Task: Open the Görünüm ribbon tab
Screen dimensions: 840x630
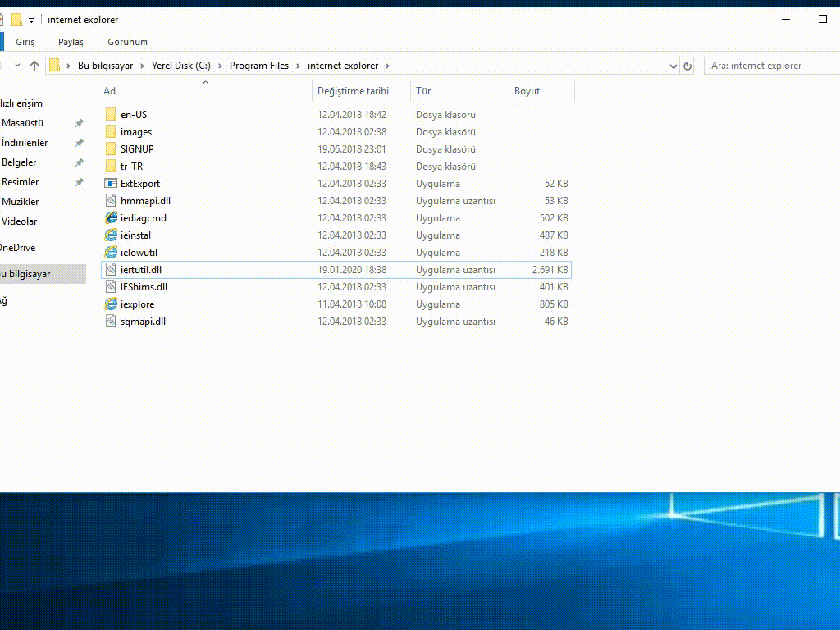Action: pos(127,42)
